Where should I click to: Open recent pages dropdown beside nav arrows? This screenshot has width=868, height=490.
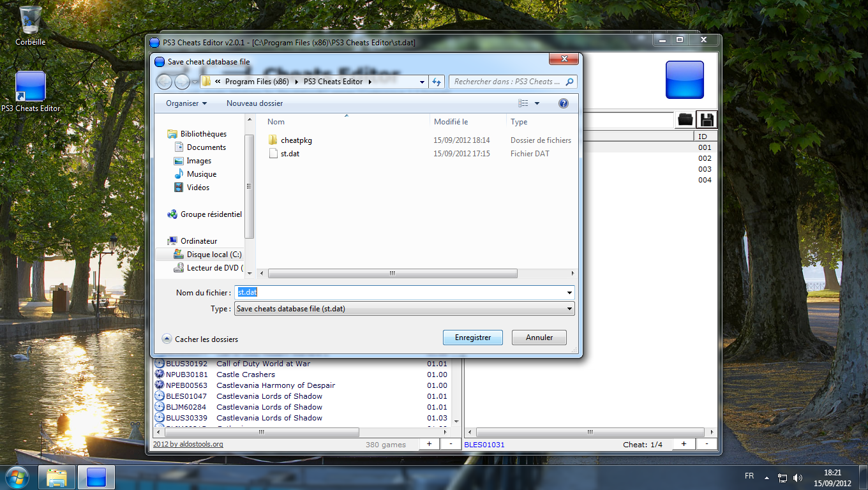click(x=195, y=82)
